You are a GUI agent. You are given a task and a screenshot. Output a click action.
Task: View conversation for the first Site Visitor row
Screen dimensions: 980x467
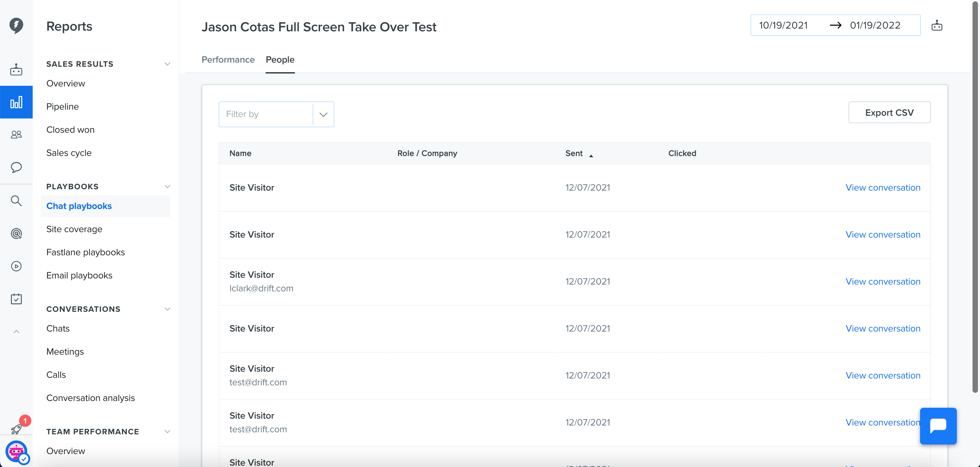883,188
